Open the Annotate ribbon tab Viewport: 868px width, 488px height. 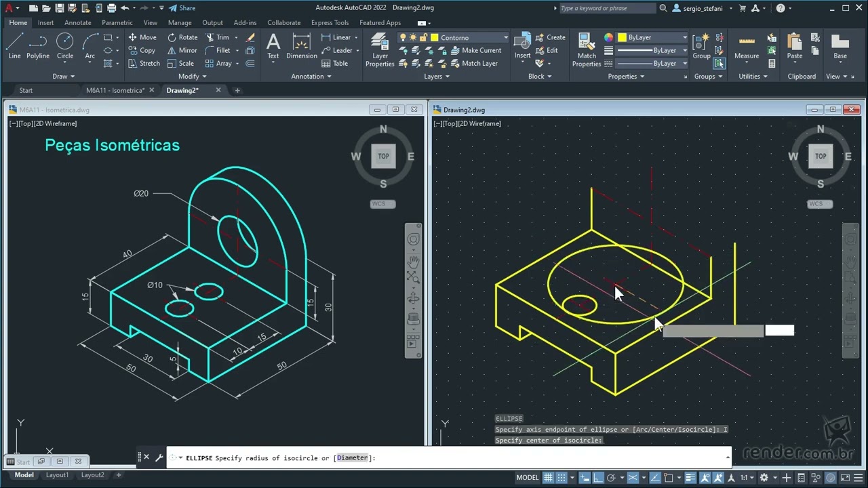77,22
